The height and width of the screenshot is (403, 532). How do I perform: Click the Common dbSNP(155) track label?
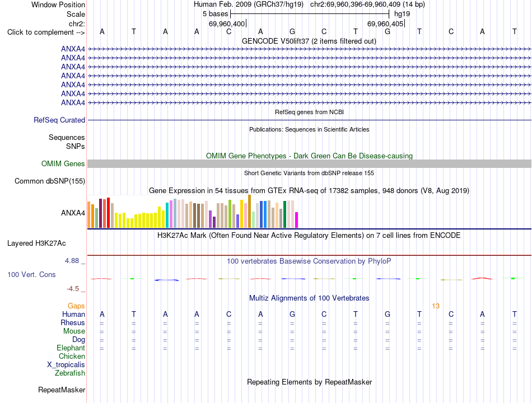pos(50,181)
